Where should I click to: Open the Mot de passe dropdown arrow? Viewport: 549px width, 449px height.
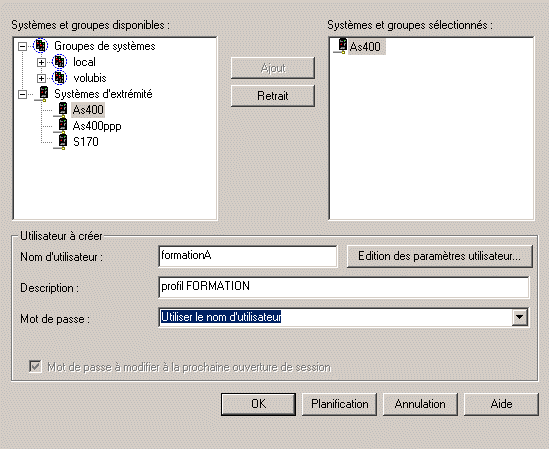point(520,317)
